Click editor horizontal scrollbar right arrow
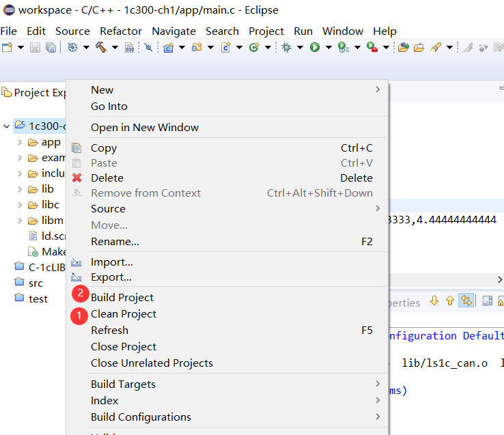Image resolution: width=504 pixels, height=435 pixels. [x=500, y=280]
